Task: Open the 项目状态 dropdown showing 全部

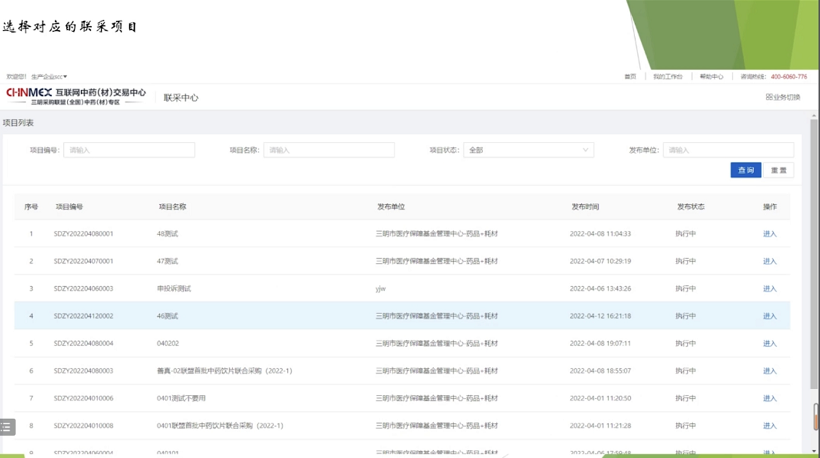Action: pos(527,150)
